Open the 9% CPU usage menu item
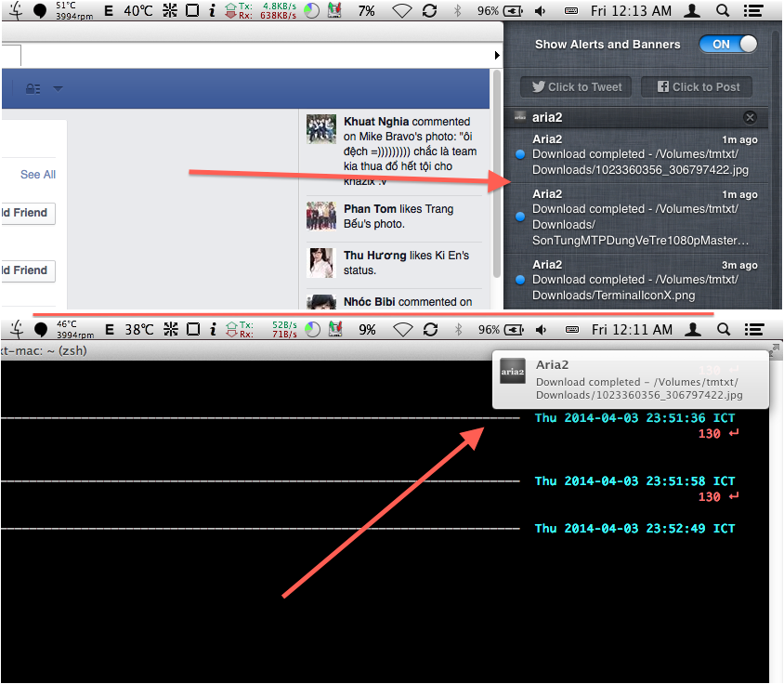The width and height of the screenshot is (784, 684). point(368,329)
